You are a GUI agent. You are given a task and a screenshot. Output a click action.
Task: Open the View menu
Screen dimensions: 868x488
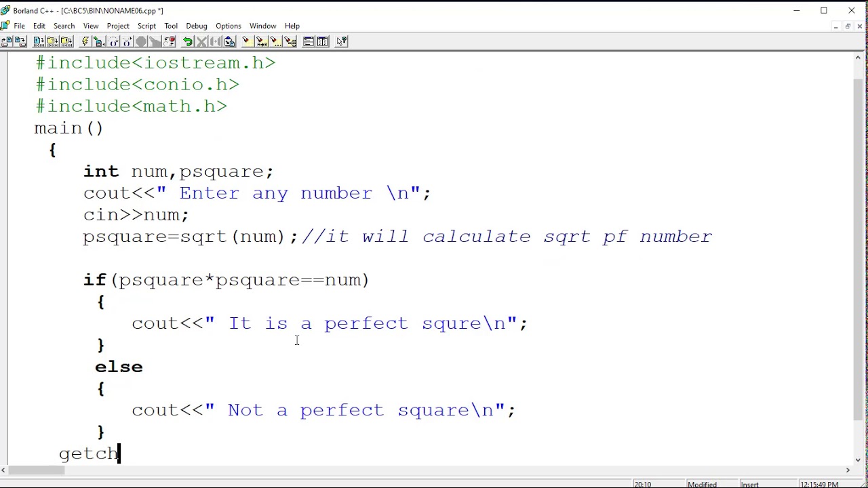[91, 26]
